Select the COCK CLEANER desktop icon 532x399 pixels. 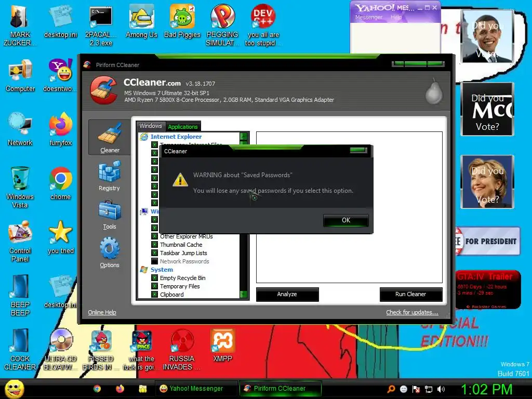pos(20,350)
